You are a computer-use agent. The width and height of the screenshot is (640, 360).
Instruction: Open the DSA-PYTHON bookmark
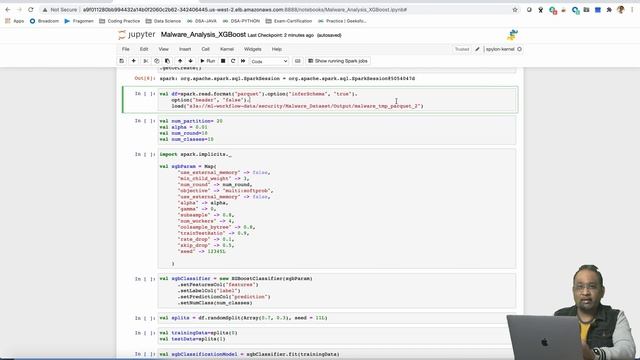[x=241, y=21]
